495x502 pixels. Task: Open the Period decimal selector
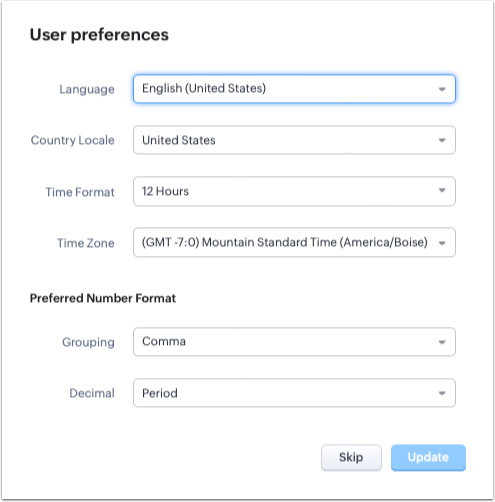coord(294,393)
